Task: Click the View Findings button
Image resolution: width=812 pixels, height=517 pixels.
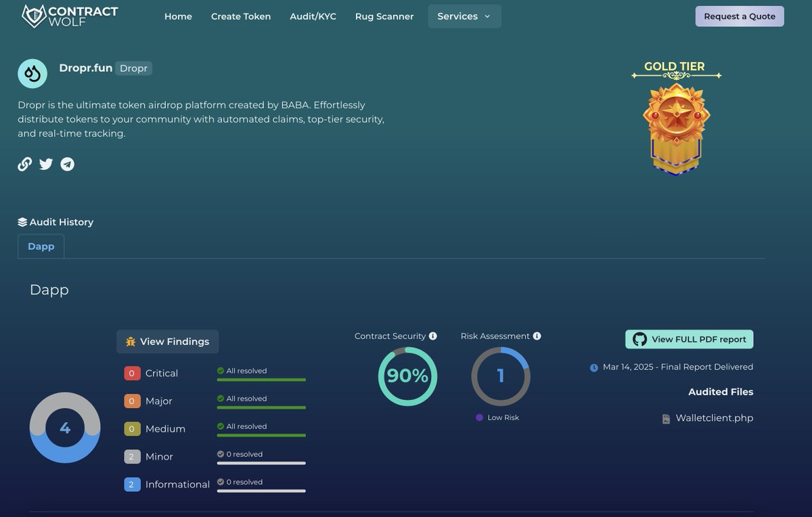Action: pos(168,342)
